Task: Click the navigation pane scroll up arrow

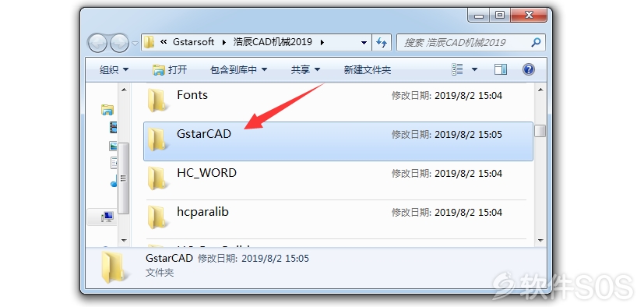Action: pyautogui.click(x=124, y=90)
